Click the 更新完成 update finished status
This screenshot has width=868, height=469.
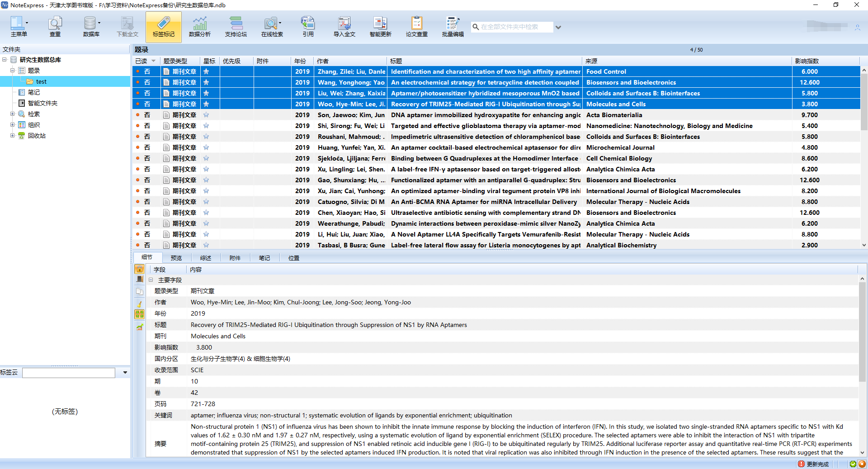pyautogui.click(x=813, y=464)
